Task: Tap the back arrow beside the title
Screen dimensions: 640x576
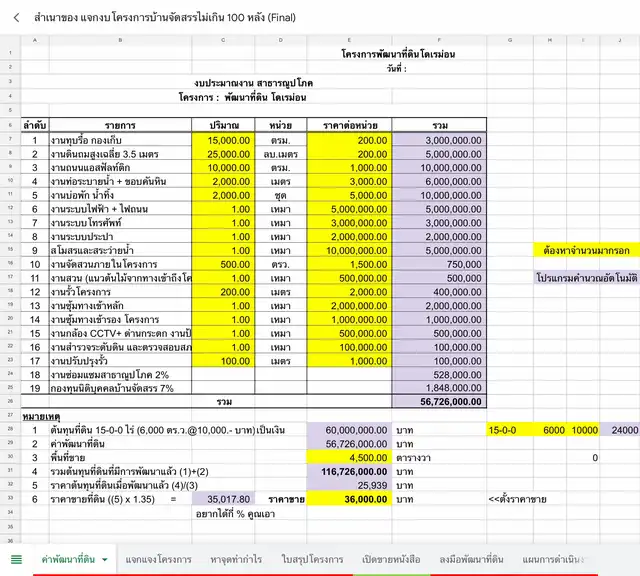Action: [16, 17]
